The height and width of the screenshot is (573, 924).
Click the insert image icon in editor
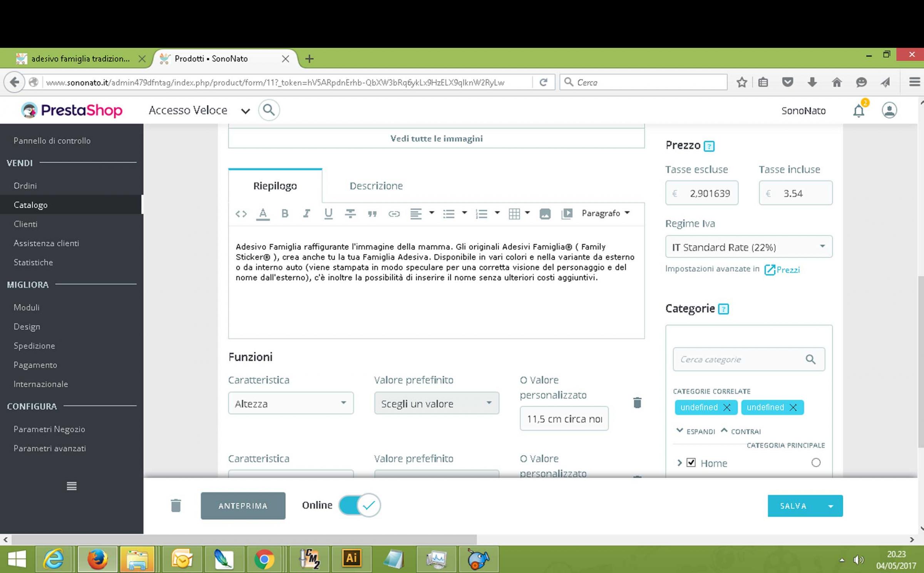[545, 214]
